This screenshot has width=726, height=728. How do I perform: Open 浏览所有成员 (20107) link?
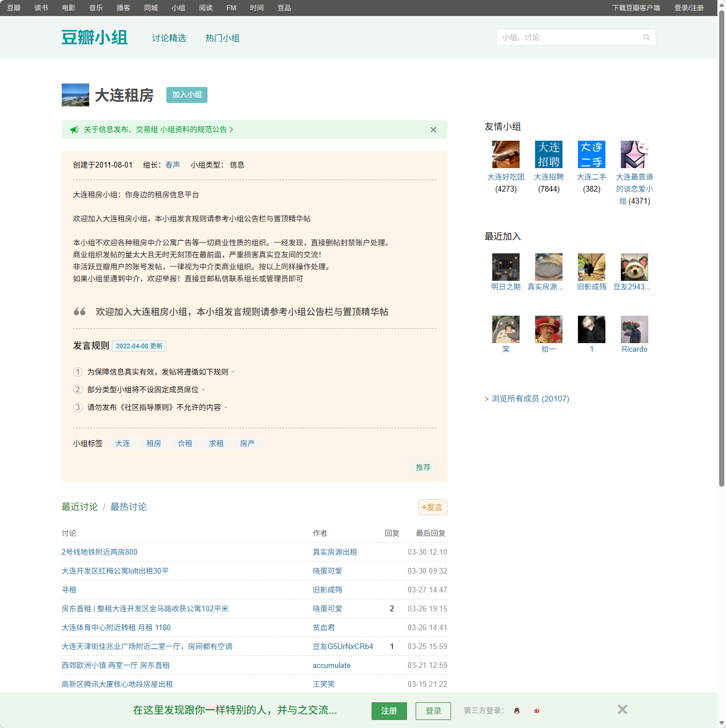(527, 399)
